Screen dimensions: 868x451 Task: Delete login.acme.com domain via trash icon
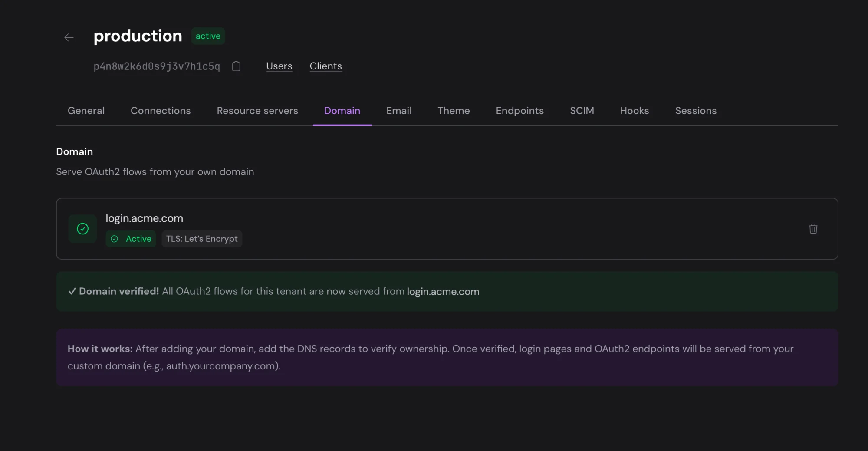(x=813, y=229)
